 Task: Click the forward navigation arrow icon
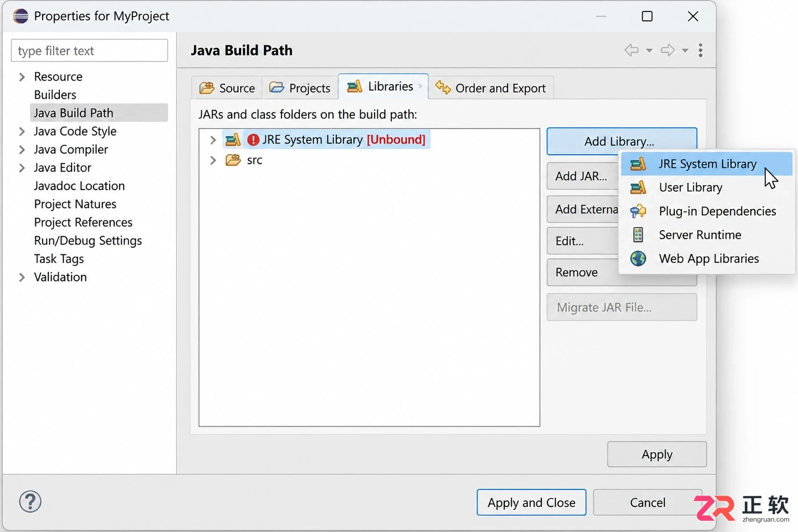[668, 50]
